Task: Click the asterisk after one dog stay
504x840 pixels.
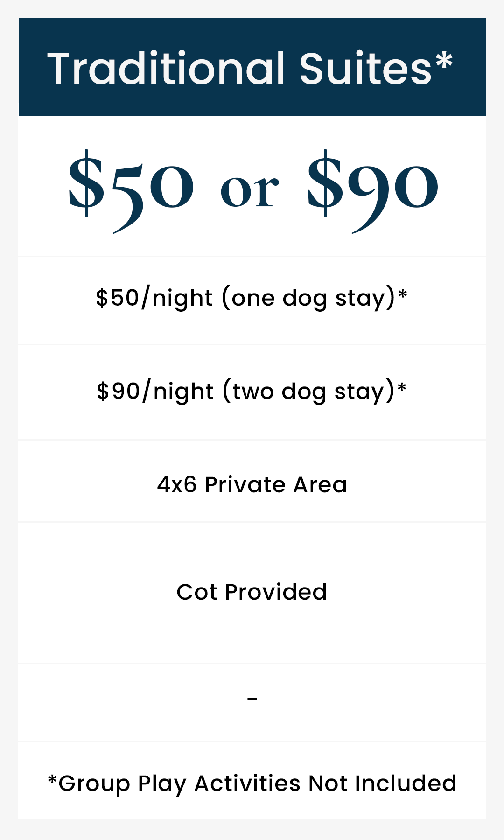Action: coord(403,294)
